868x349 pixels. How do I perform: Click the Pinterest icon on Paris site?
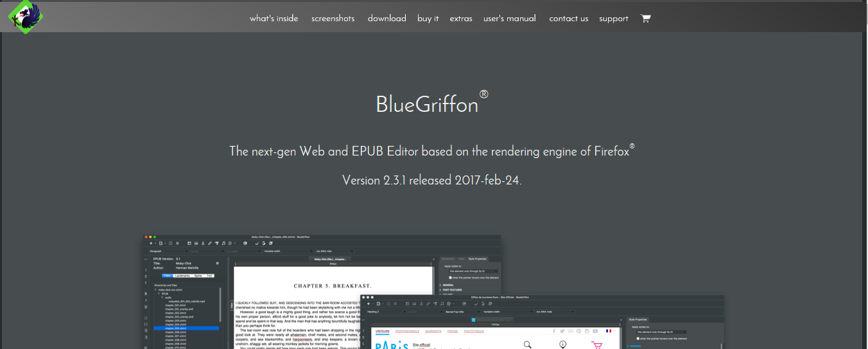(x=578, y=331)
